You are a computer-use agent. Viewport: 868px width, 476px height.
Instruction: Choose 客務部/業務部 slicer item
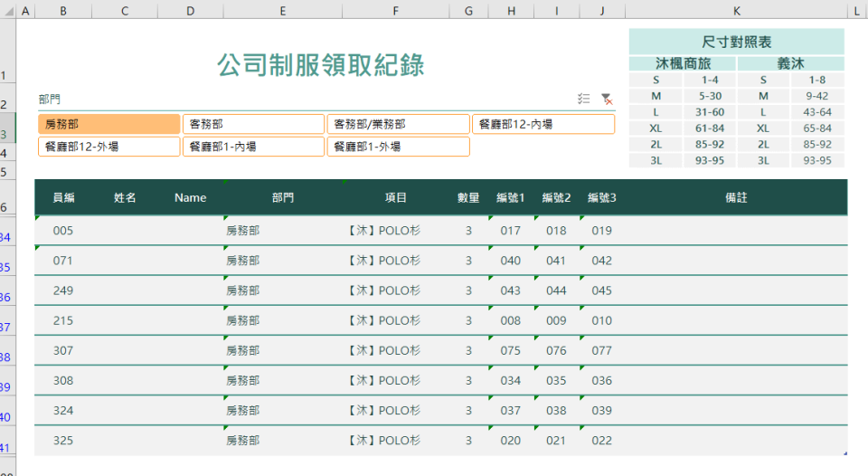click(398, 124)
